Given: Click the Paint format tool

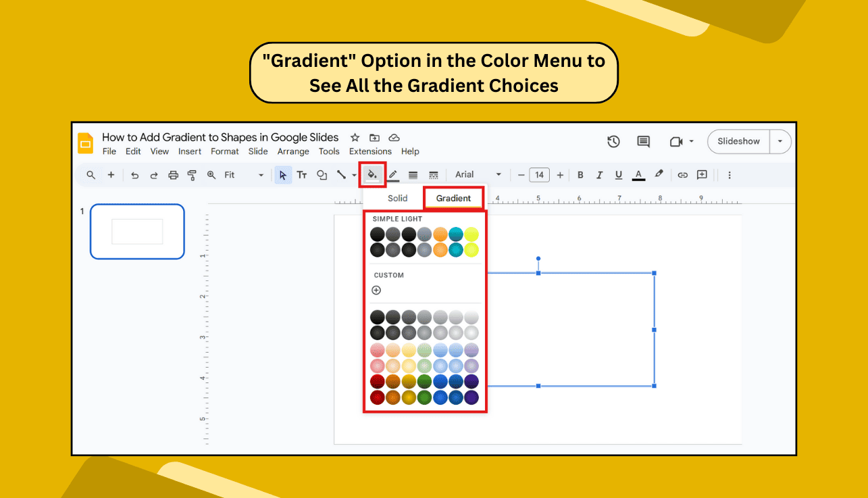Looking at the screenshot, I should (192, 174).
